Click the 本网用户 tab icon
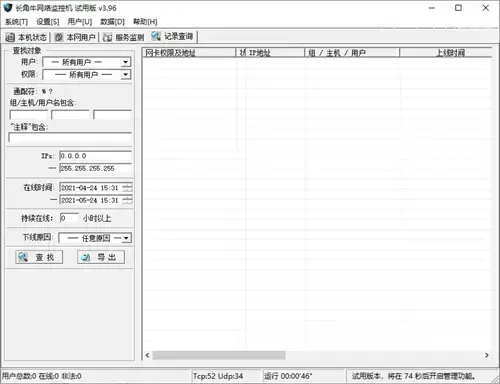The width and height of the screenshot is (500, 384). (59, 37)
